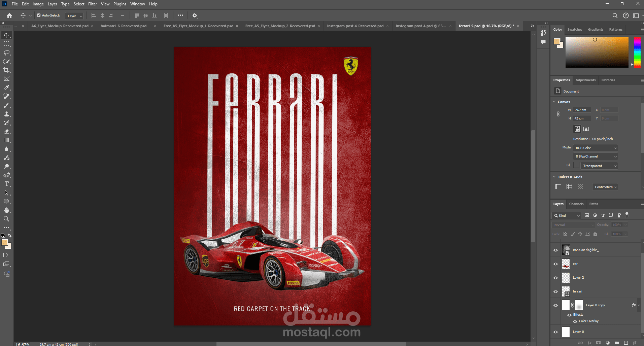Open the Fill Transparent dropdown
Viewport: 644px width, 346px height.
(599, 166)
